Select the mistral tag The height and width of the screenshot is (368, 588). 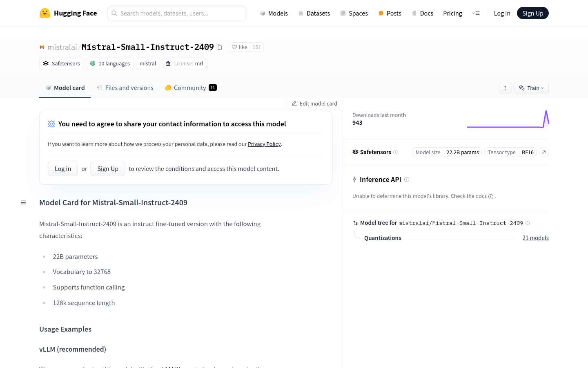148,63
